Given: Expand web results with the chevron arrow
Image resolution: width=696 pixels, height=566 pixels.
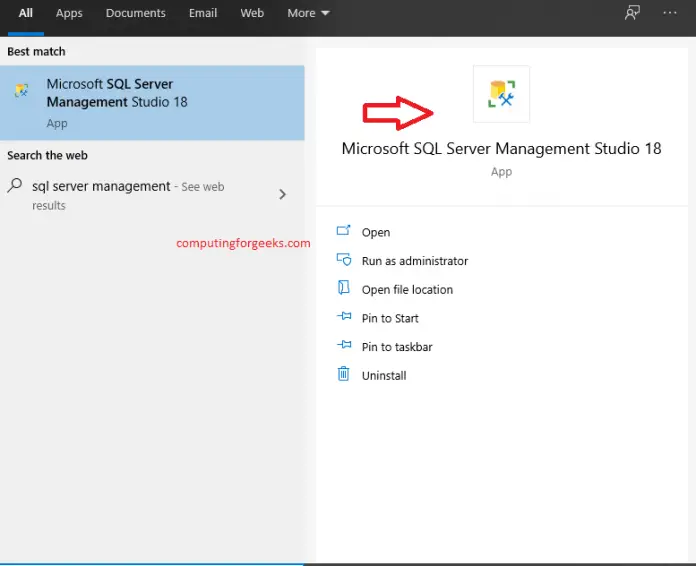Looking at the screenshot, I should point(282,194).
